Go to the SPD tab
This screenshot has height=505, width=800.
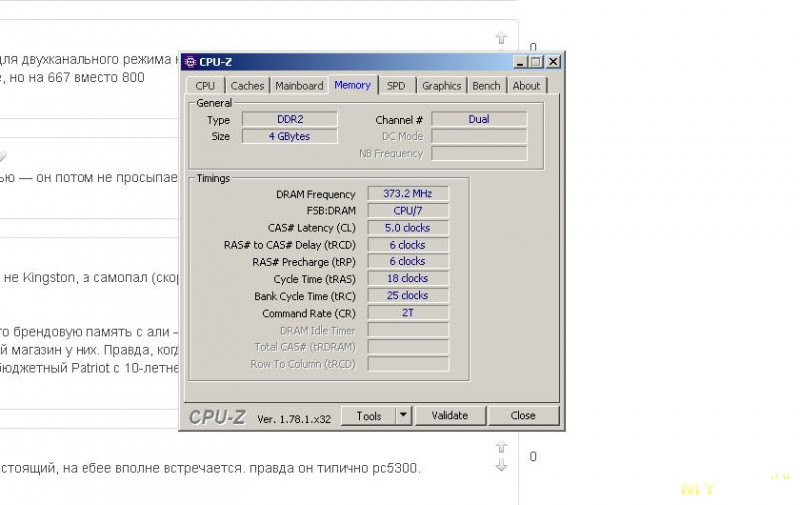(396, 86)
